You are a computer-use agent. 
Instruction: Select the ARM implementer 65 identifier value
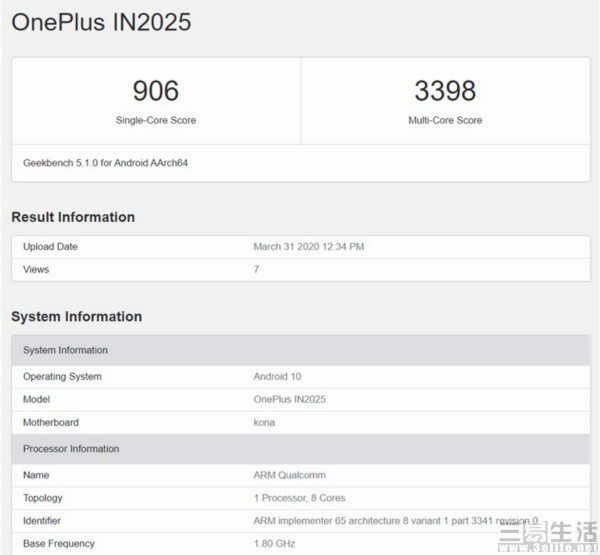[396, 521]
